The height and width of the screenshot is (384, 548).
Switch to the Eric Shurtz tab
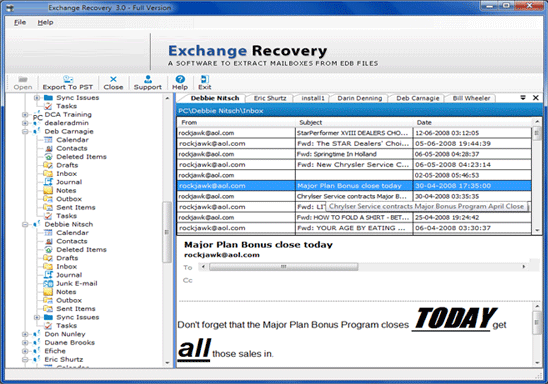click(270, 98)
